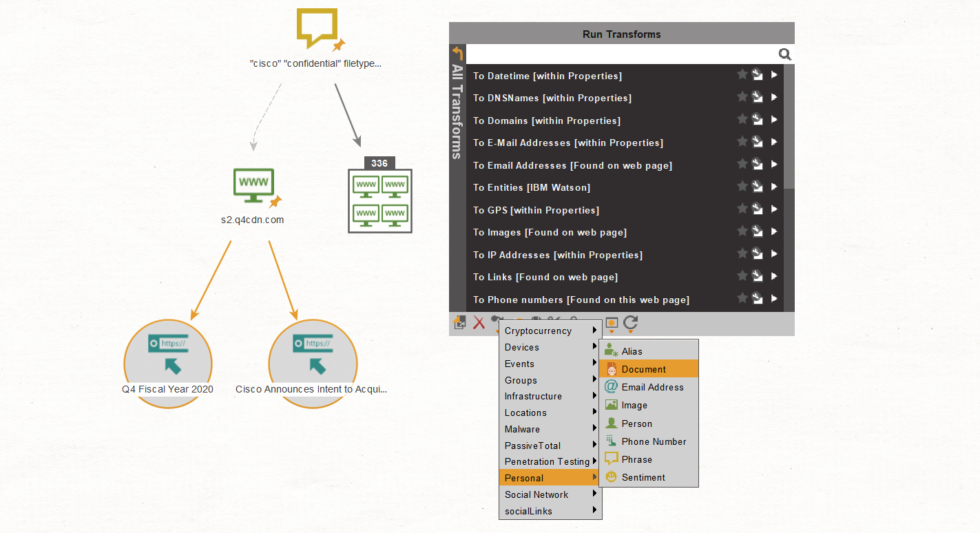Image resolution: width=980 pixels, height=533 pixels.
Task: Expand the Infrastructure submenu
Action: click(x=550, y=396)
